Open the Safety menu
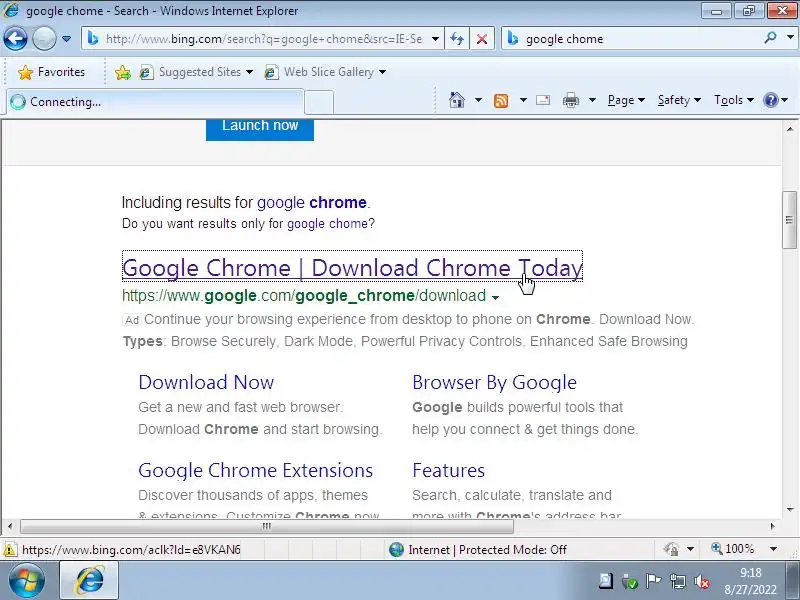This screenshot has width=800, height=600. 679,100
